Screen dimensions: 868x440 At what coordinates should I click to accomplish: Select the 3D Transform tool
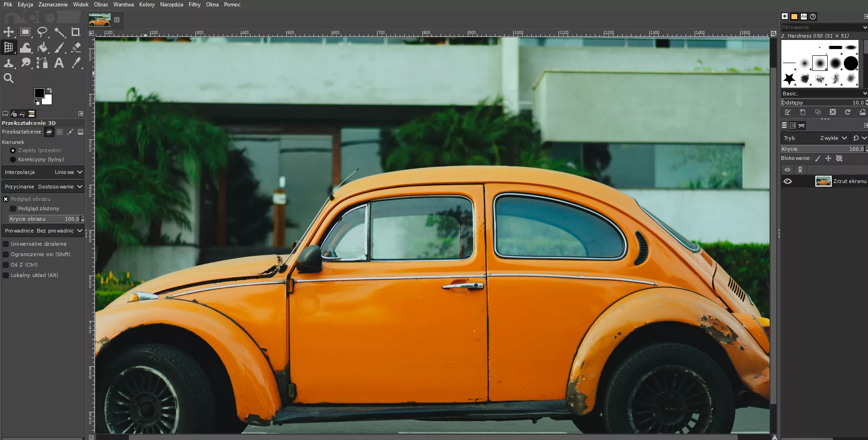[9, 47]
